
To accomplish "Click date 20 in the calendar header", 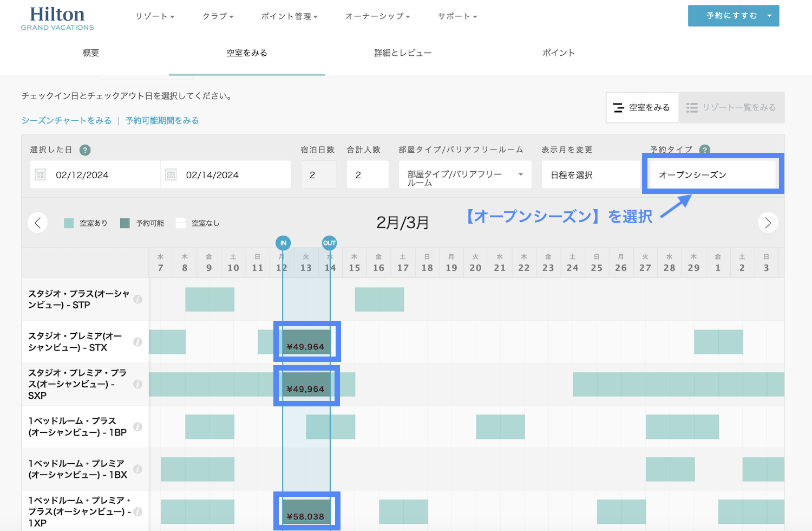I will tap(475, 263).
